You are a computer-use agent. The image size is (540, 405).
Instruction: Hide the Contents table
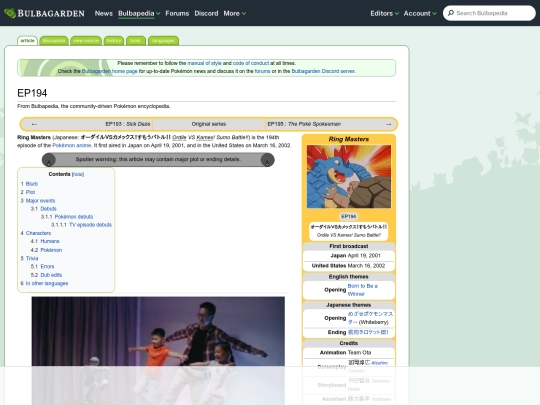click(78, 174)
